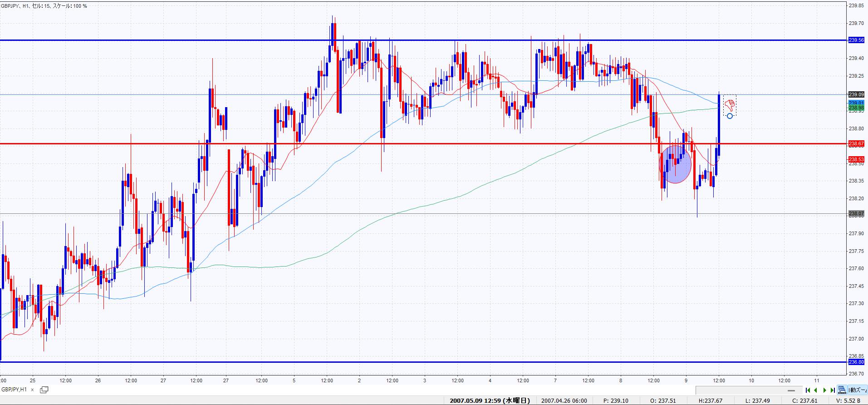Viewport: 868px width, 405px height.
Task: Click the red 238.67 price label on the axis
Action: click(856, 144)
